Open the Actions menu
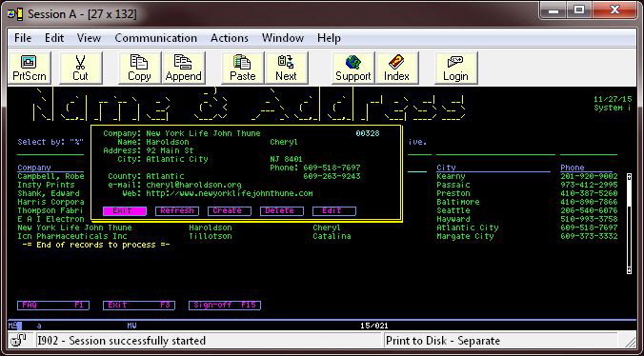 [x=230, y=38]
